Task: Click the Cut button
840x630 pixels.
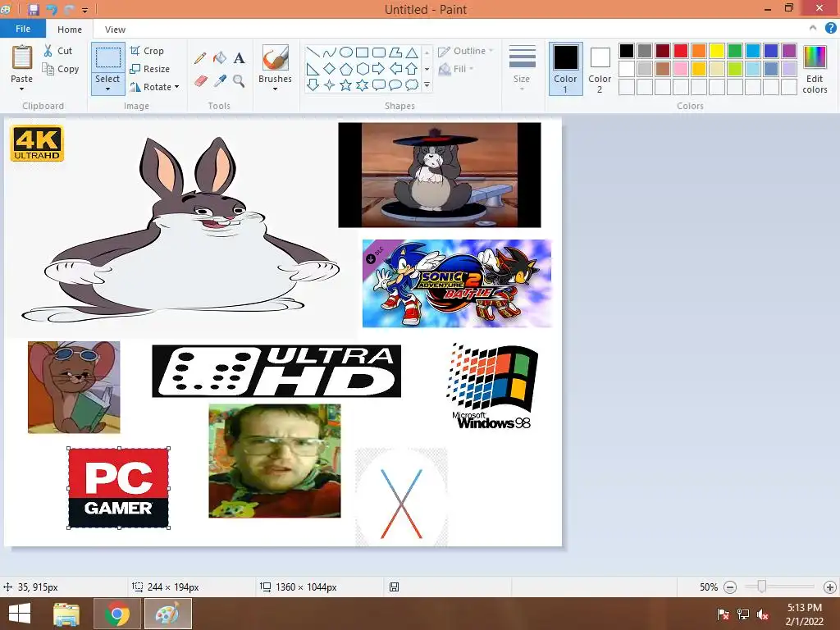Action: (58, 51)
